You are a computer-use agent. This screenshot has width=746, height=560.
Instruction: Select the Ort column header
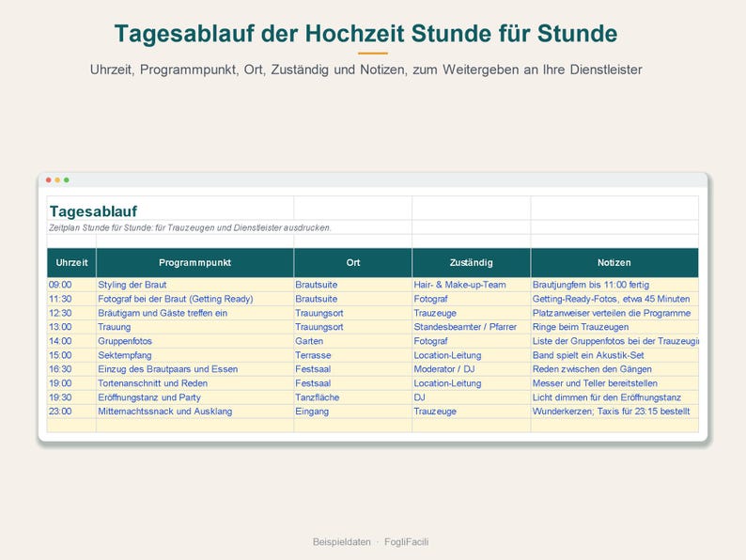point(352,263)
